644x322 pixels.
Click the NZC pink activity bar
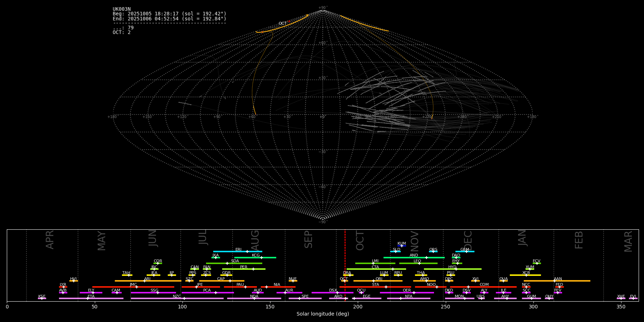(x=177, y=298)
